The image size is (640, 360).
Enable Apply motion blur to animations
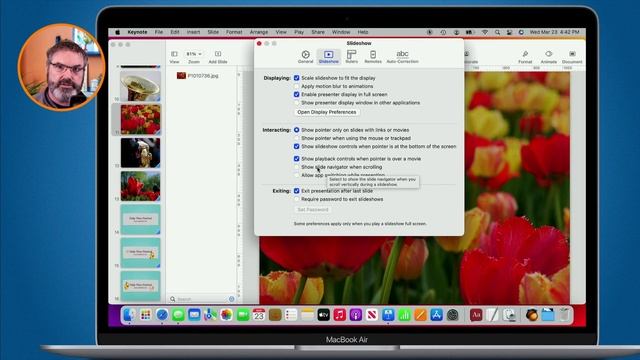[x=297, y=86]
